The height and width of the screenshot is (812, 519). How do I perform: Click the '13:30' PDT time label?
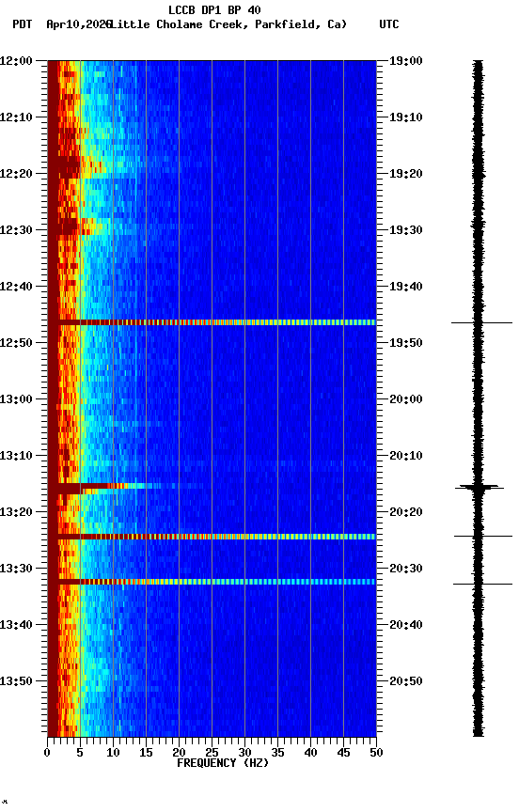[16, 569]
